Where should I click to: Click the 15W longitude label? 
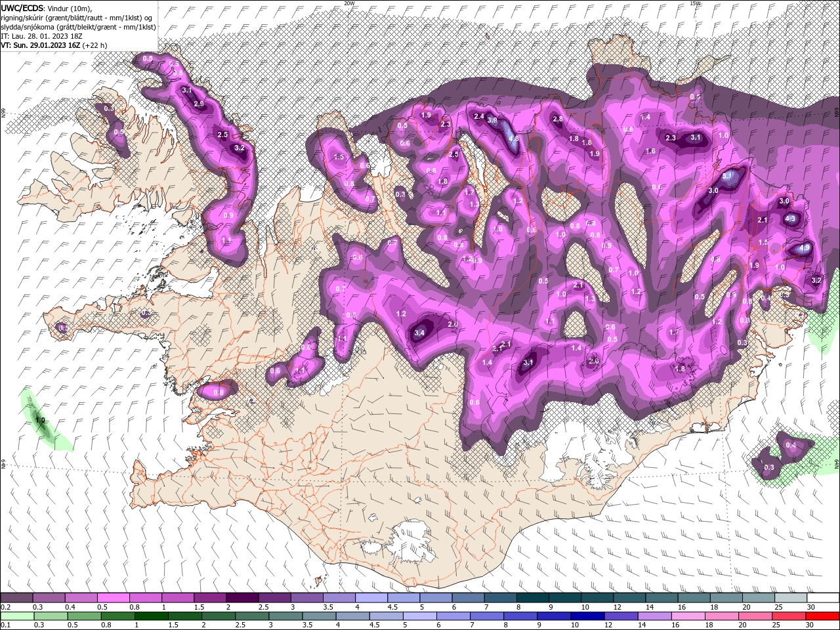coord(695,3)
